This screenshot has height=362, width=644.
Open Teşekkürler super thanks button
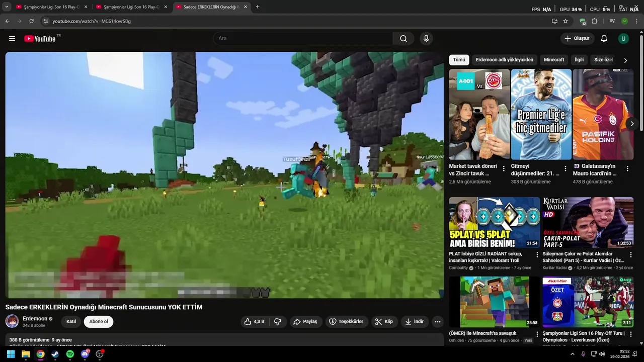(x=346, y=322)
